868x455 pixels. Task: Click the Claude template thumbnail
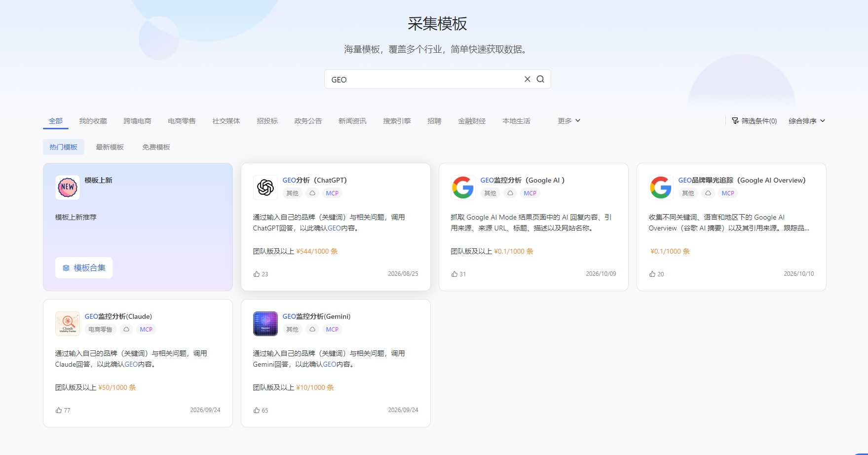click(x=68, y=324)
